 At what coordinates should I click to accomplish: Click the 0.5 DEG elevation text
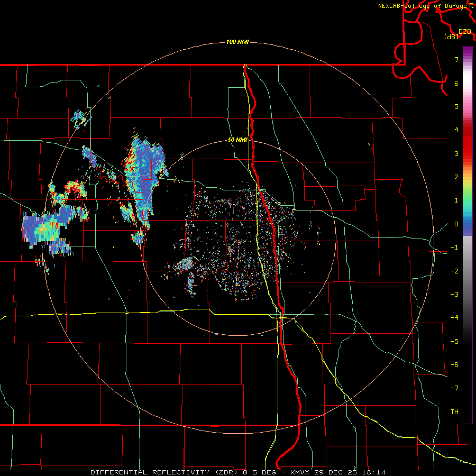(x=259, y=472)
